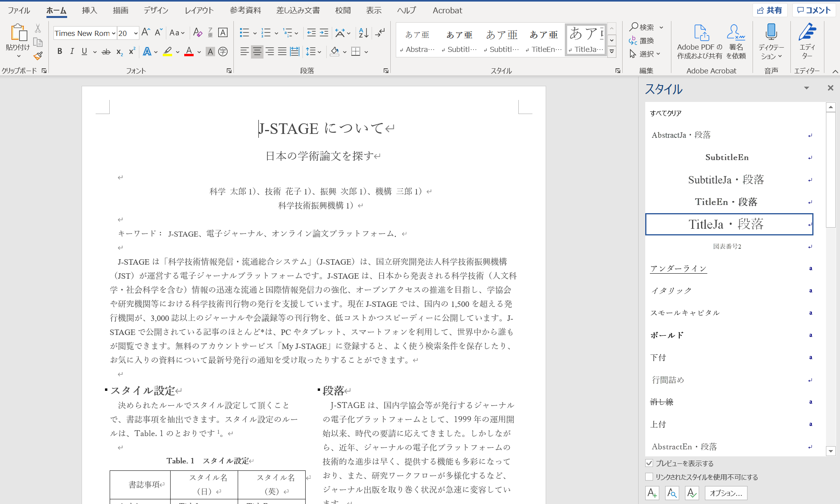The width and height of the screenshot is (840, 504).
Task: Toggle show paragraph marks icon
Action: [380, 33]
